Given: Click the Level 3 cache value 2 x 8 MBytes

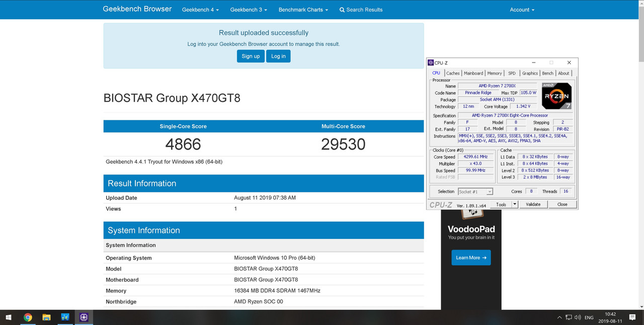Looking at the screenshot, I should pos(534,177).
